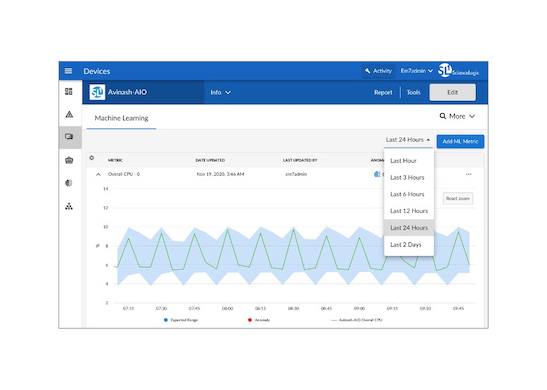Open the Events warning triangle icon
The image size is (547, 390).
[69, 114]
